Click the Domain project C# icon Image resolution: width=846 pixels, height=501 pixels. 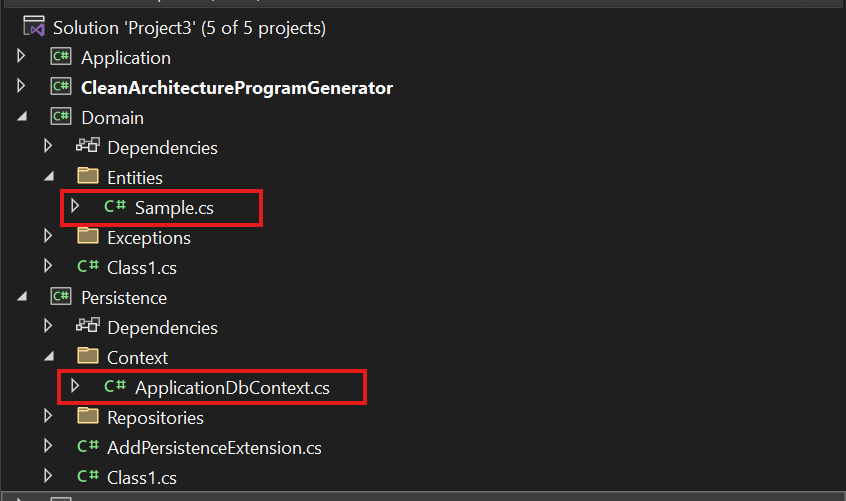[x=61, y=116]
